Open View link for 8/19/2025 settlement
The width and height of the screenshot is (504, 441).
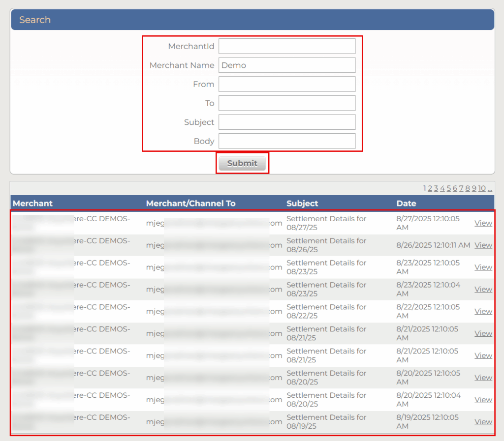[x=483, y=422]
